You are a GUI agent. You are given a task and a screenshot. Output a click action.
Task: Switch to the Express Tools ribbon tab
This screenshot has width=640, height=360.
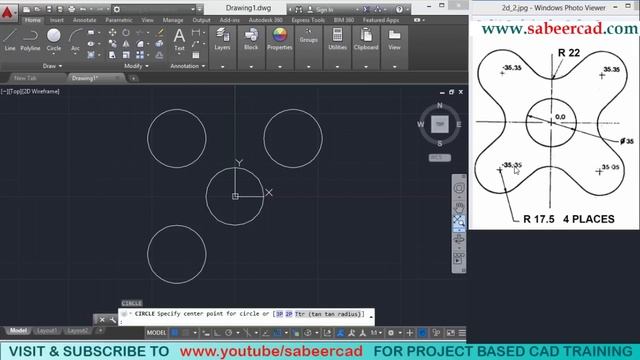[x=308, y=20]
